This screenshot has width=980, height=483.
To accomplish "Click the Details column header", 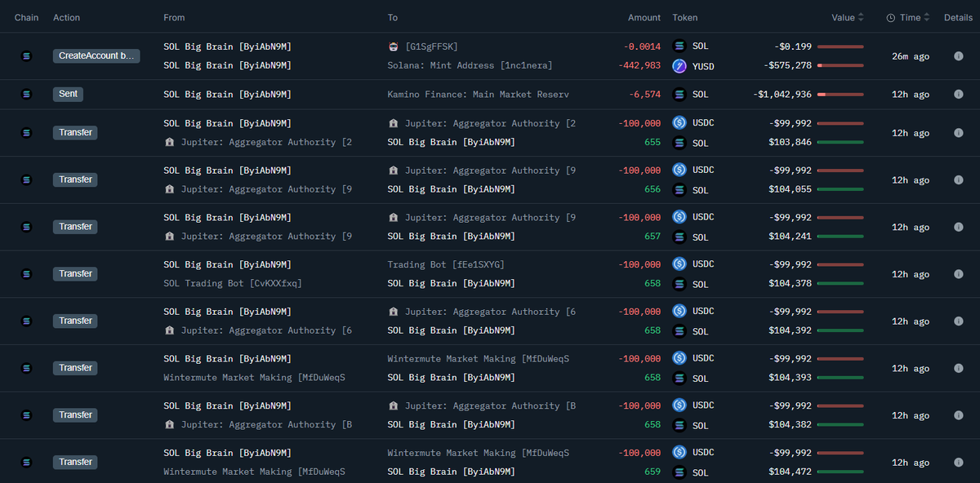I will point(958,18).
